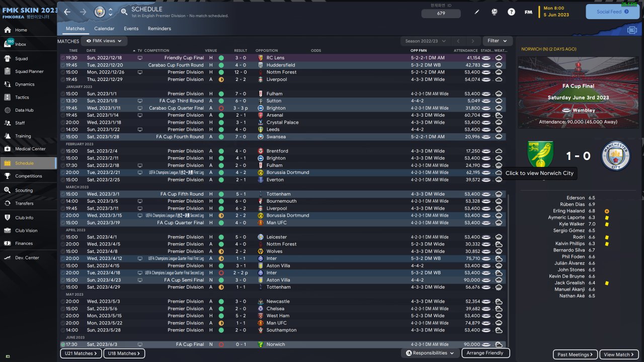Viewport: 644px width, 362px height.
Task: Expand the Responsibilities dropdown
Action: click(x=430, y=353)
